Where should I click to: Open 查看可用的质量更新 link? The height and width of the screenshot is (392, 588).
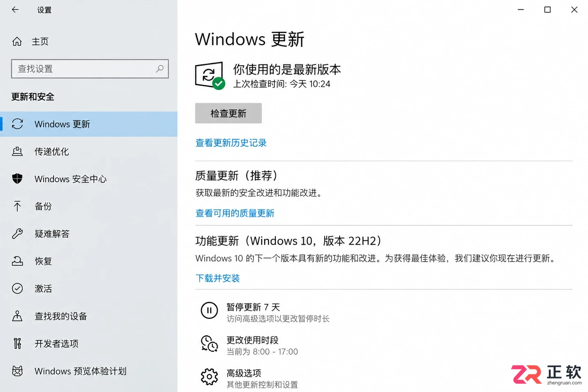(235, 213)
